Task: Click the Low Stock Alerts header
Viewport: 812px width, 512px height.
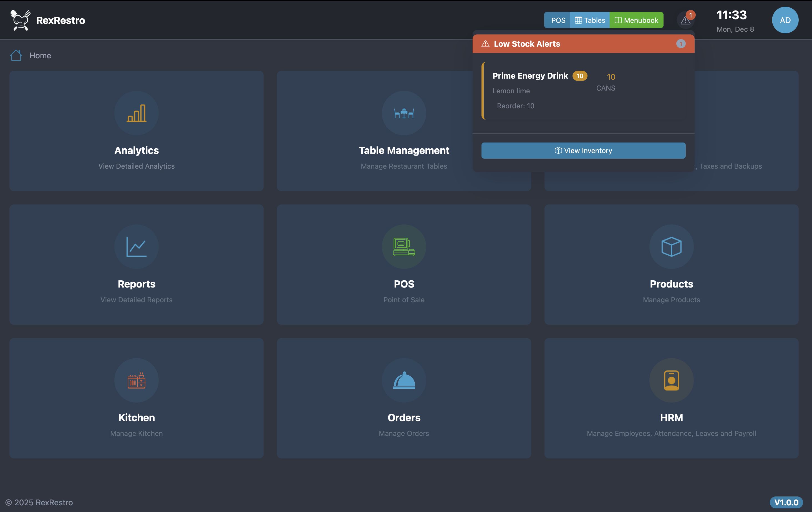Action: (x=527, y=44)
